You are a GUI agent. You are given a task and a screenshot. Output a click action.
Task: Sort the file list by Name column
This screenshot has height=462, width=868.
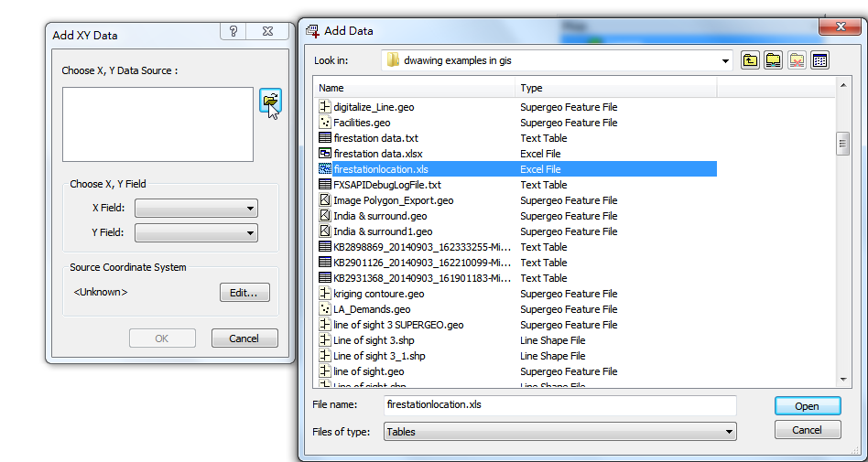coord(415,88)
